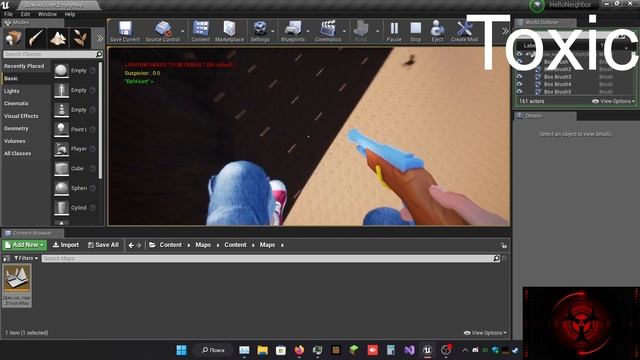Click the Cube class icon
This screenshot has height=360, width=640.
tap(61, 169)
